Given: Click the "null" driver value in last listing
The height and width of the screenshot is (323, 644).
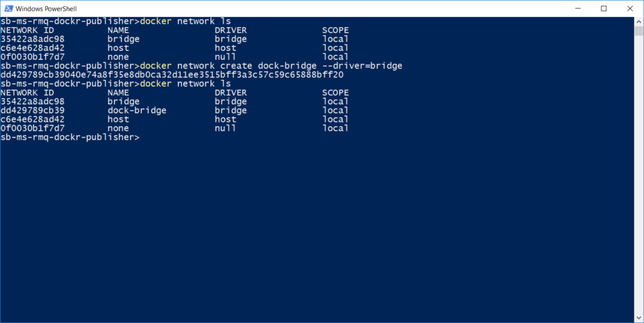Looking at the screenshot, I should (225, 128).
